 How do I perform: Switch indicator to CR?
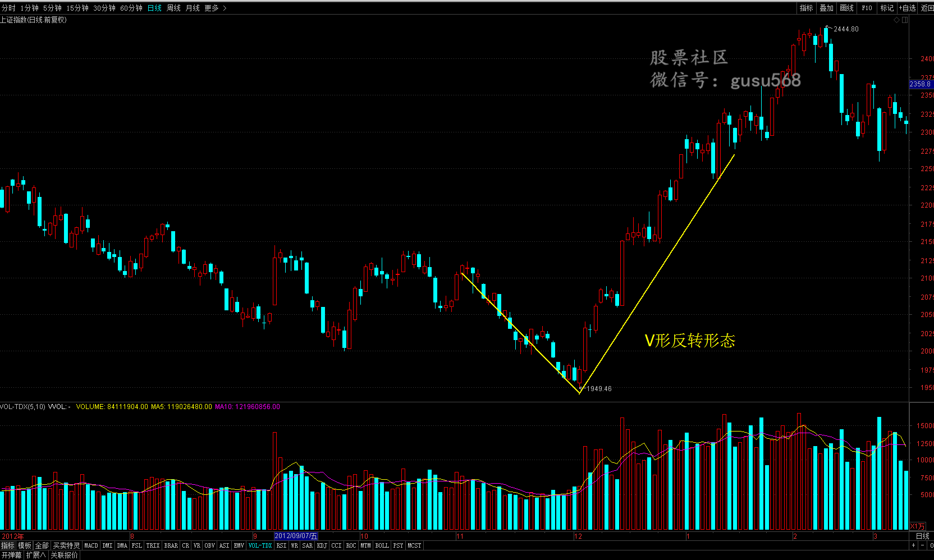186,545
